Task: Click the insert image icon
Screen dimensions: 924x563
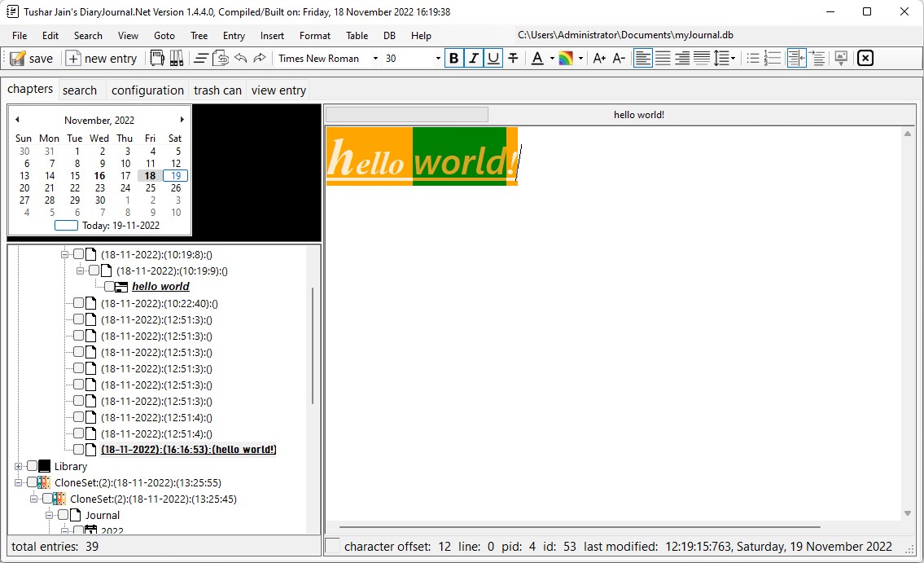Action: pos(841,59)
